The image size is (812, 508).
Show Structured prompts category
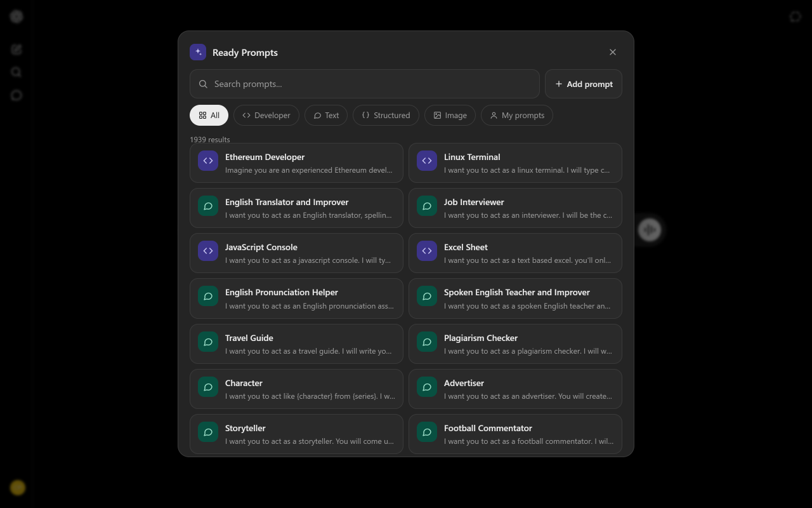(386, 116)
